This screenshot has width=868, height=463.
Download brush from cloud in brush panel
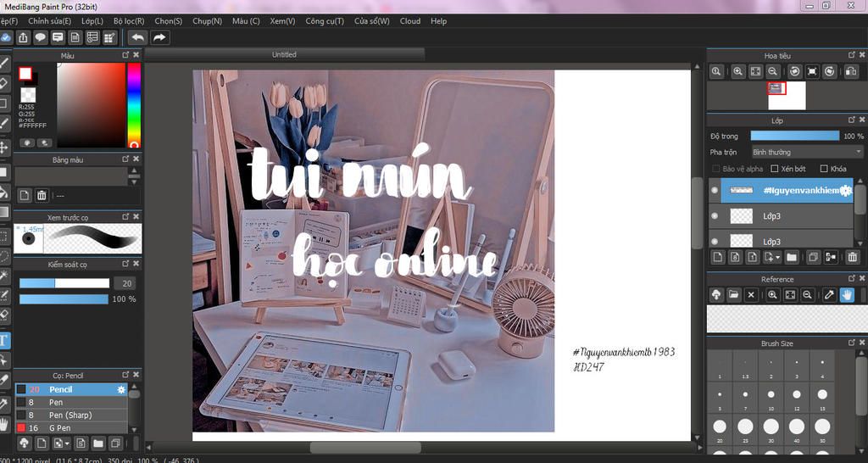(x=24, y=443)
